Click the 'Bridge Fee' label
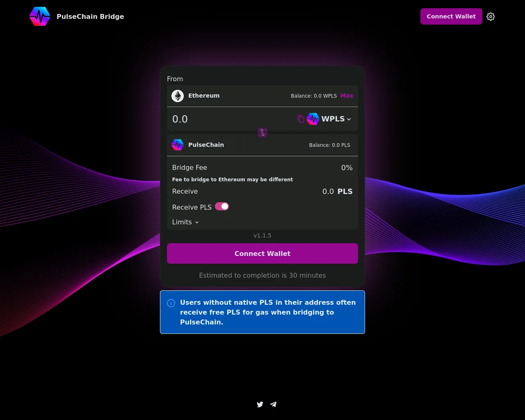The width and height of the screenshot is (525, 420). click(x=189, y=167)
